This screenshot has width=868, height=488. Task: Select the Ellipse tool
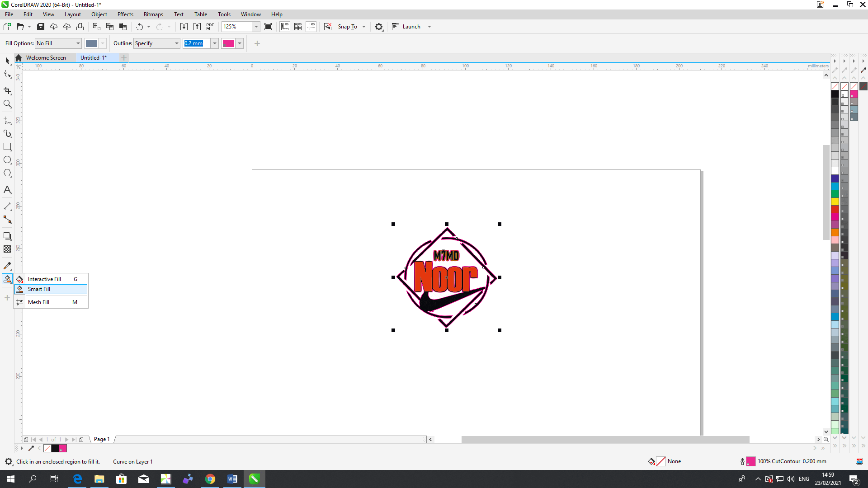pos(7,160)
